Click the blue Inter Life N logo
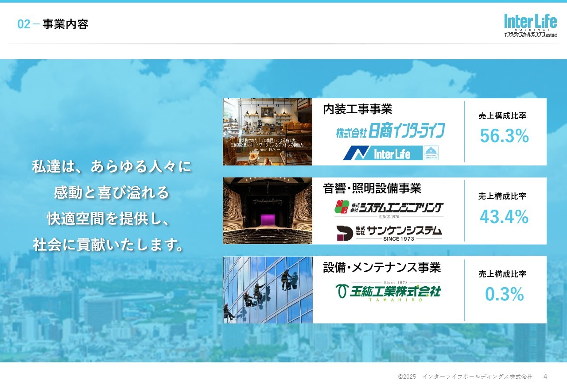 383,153
